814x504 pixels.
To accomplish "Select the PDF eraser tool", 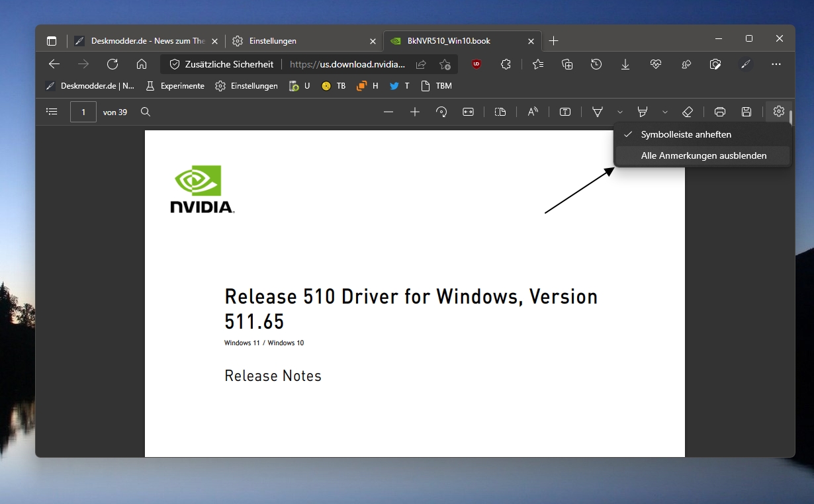I will click(x=688, y=112).
